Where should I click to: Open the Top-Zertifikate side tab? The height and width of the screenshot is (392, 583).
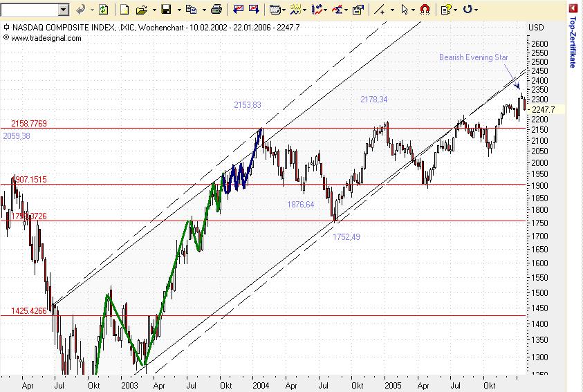point(573,42)
